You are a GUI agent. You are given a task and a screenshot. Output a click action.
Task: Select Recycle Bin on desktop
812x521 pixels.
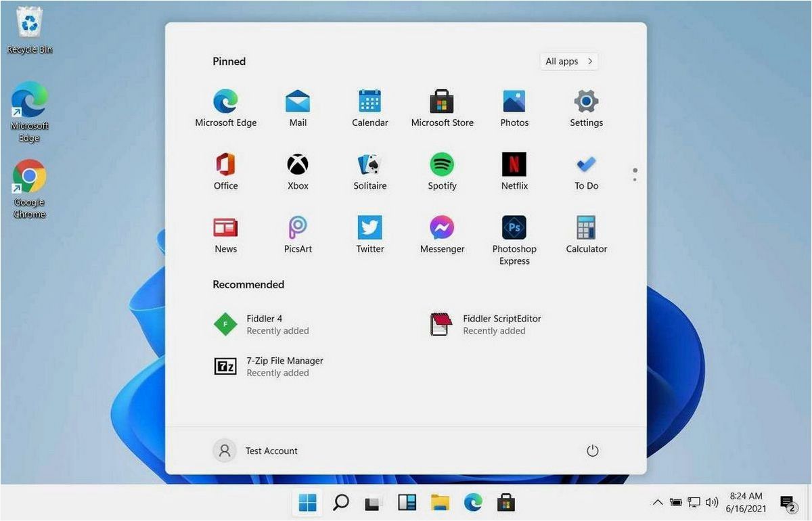click(29, 31)
